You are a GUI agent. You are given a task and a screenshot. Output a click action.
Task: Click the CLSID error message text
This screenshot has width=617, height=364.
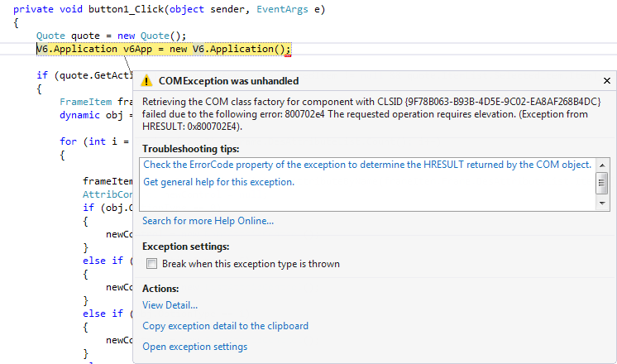371,114
